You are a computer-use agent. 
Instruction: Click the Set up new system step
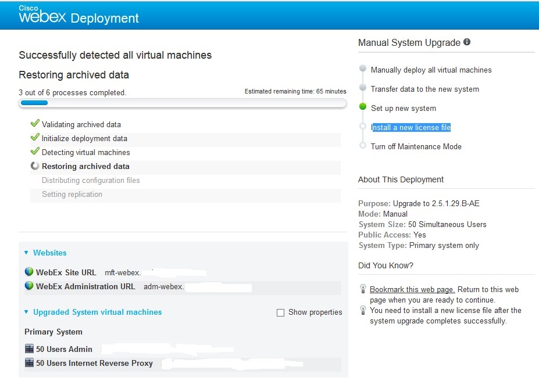(403, 109)
